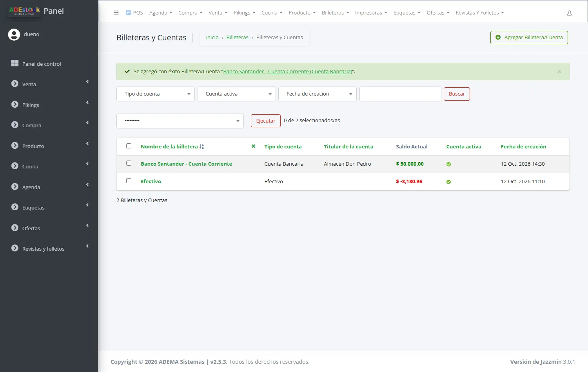Click the Ofertas sidebar arrow-circle icon
Image resolution: width=588 pixels, height=372 pixels.
click(15, 228)
